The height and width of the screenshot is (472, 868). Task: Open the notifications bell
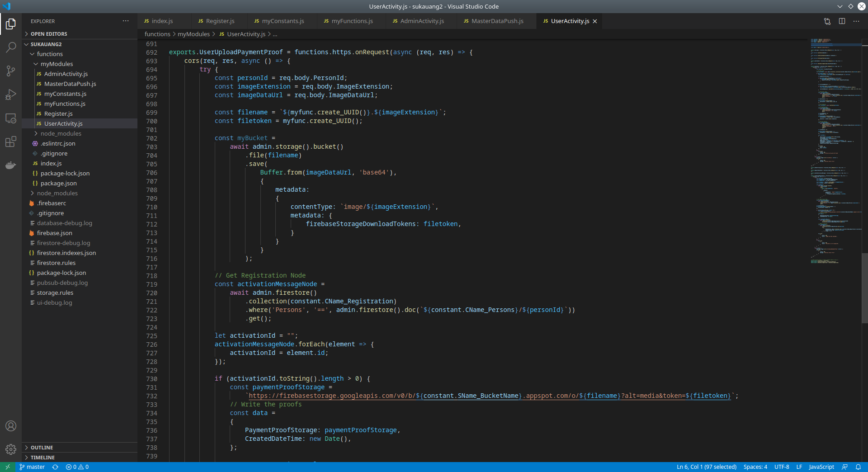858,467
